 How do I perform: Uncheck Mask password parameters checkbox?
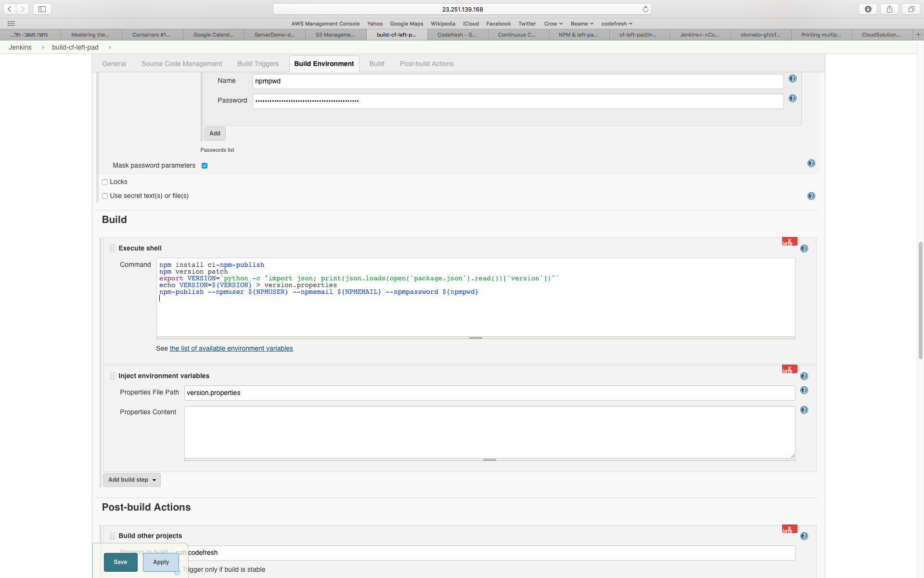coord(205,166)
